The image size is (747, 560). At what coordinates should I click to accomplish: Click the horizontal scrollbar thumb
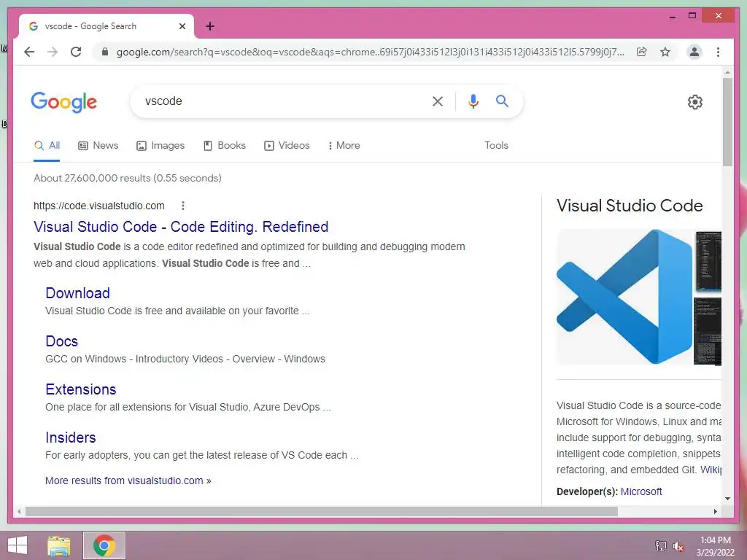pyautogui.click(x=322, y=511)
